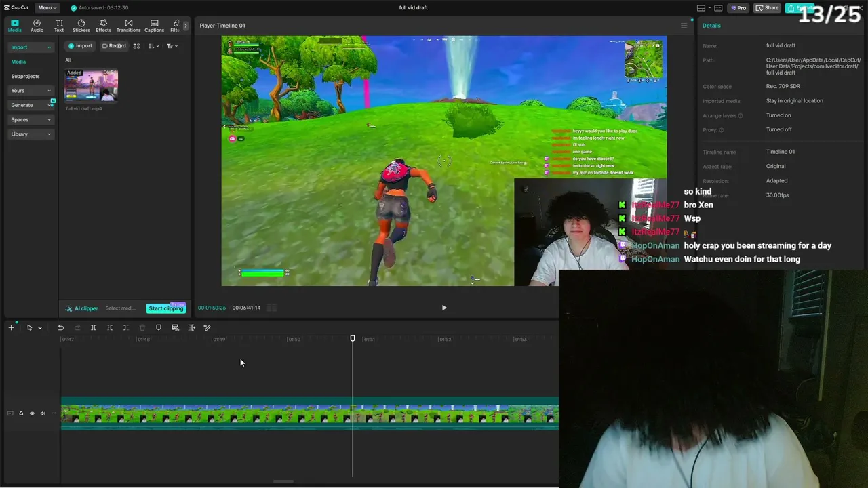Click the 'Rec. 709 SDR' color space value
Screen dimensions: 868x488
point(783,87)
